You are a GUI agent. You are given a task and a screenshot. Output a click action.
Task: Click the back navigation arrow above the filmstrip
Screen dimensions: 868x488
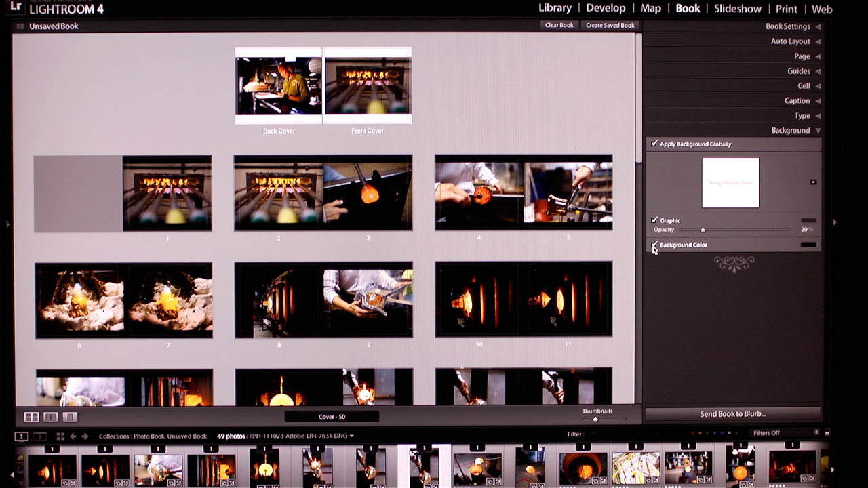[73, 436]
